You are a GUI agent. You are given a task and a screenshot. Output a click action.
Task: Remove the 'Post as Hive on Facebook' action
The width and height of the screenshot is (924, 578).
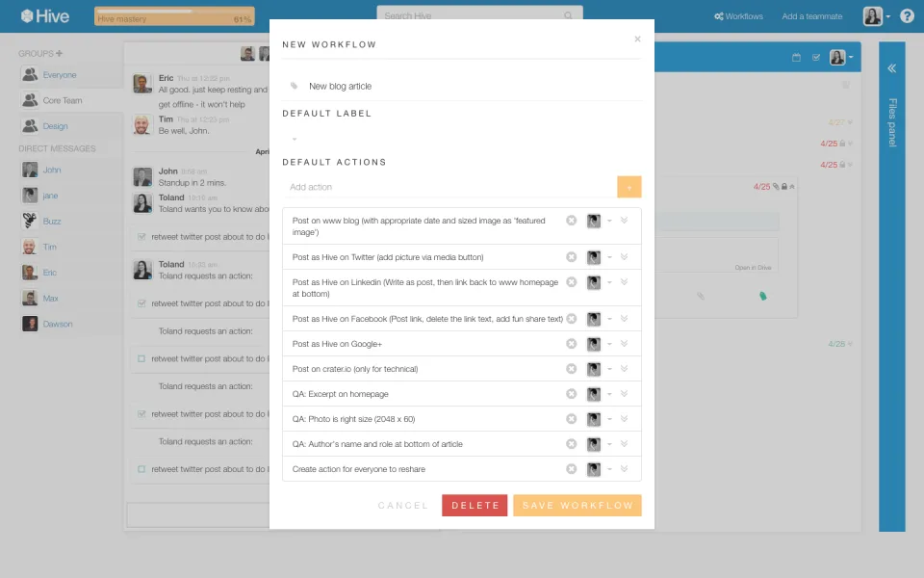(571, 319)
